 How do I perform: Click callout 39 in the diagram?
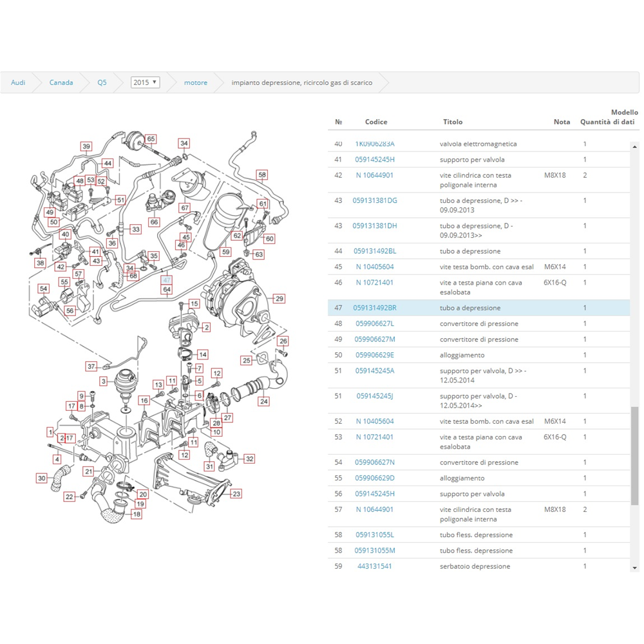pyautogui.click(x=86, y=147)
